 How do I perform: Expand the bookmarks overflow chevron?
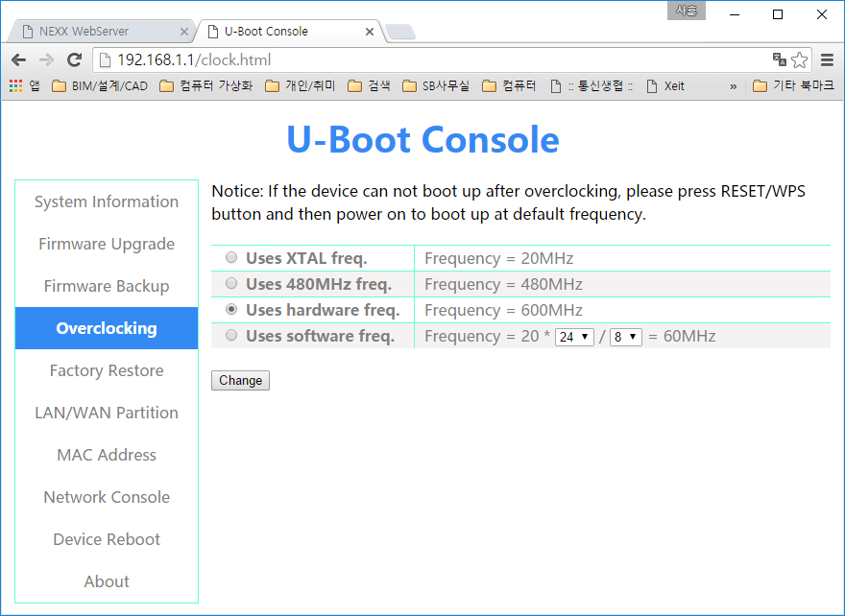733,86
